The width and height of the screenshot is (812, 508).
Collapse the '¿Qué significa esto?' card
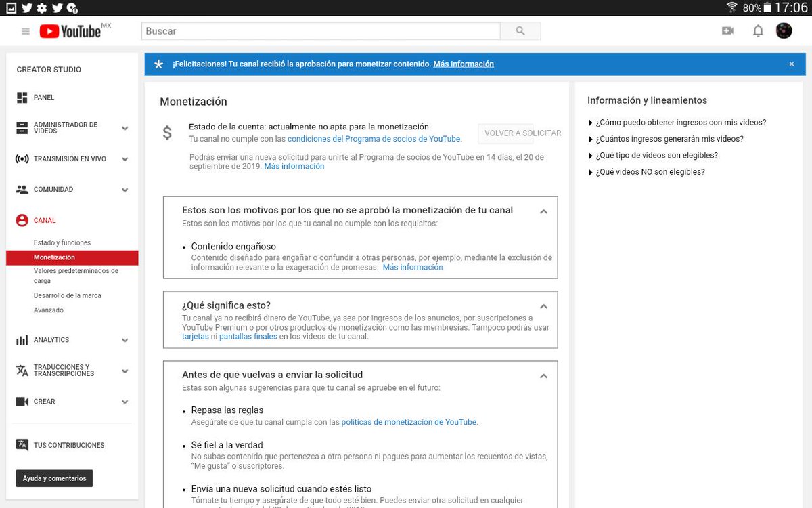pos(543,306)
